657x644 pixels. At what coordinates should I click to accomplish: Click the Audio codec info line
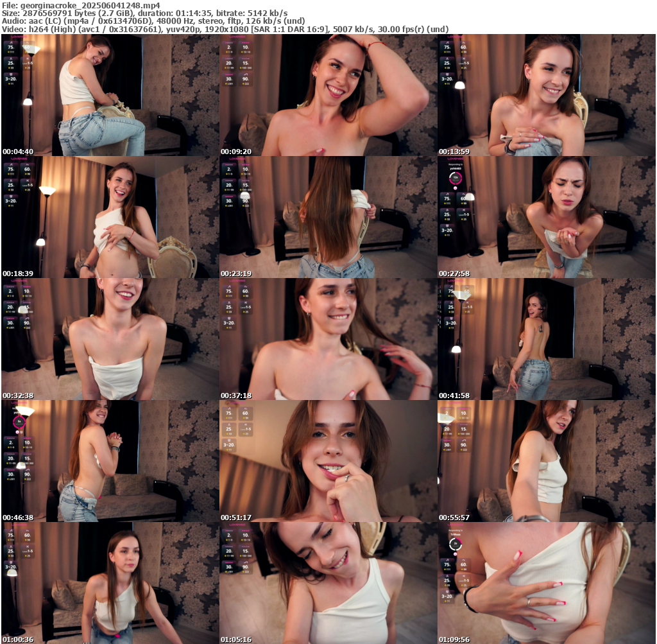153,21
